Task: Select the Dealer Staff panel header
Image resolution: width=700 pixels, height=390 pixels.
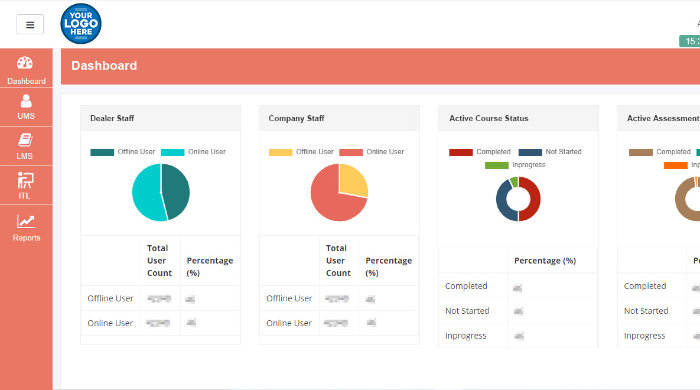Action: click(x=160, y=118)
